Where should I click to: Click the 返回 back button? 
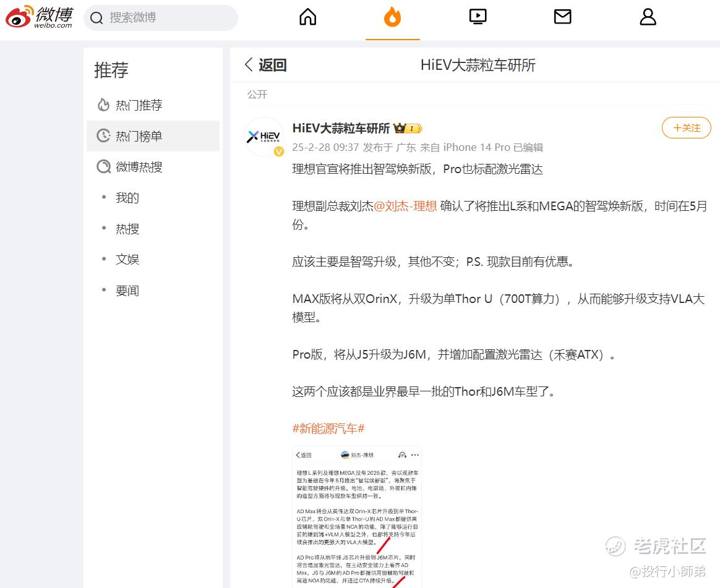266,65
